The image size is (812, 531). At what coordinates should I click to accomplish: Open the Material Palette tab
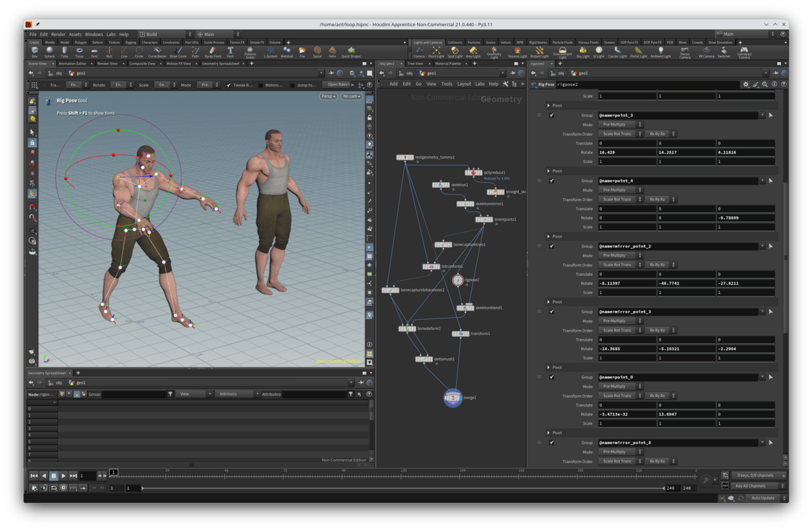[x=448, y=63]
